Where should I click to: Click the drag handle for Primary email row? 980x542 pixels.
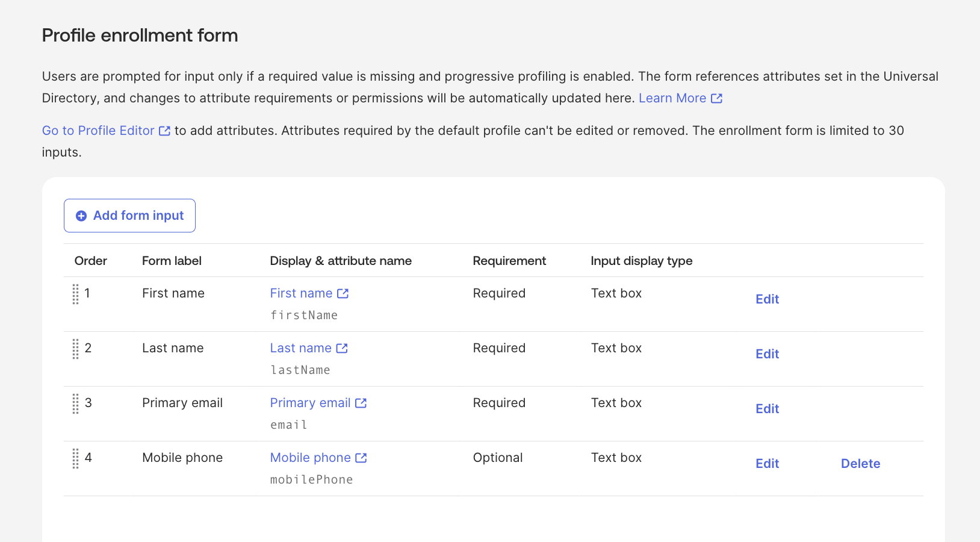pyautogui.click(x=75, y=403)
